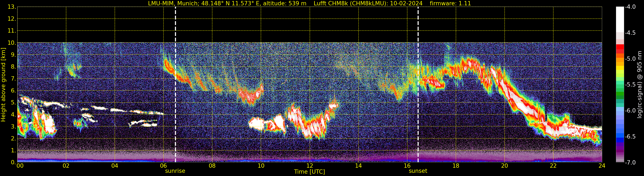Click the time tick label 06

click(163, 166)
